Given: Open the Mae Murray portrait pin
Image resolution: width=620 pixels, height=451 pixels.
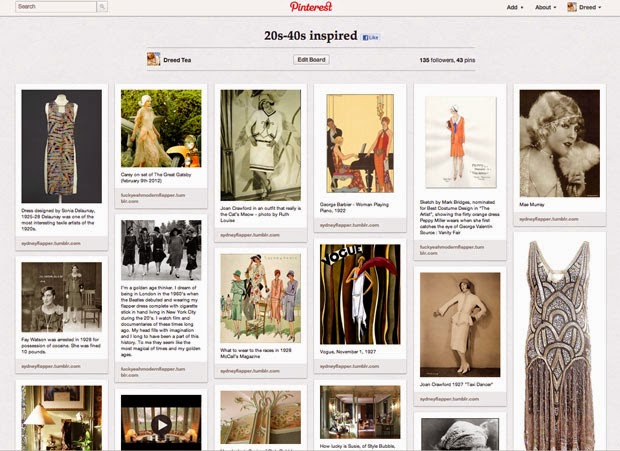Looking at the screenshot, I should point(560,143).
